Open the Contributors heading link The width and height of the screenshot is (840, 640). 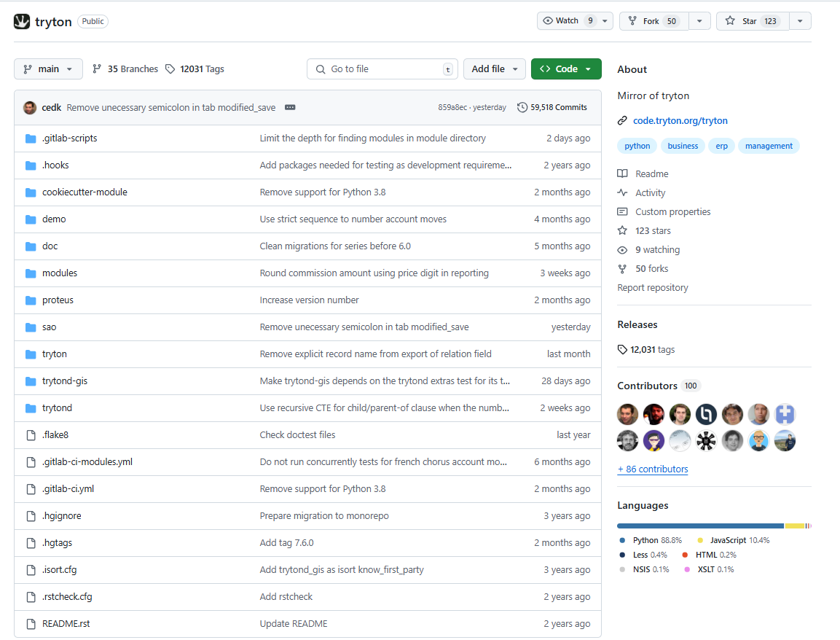659,386
